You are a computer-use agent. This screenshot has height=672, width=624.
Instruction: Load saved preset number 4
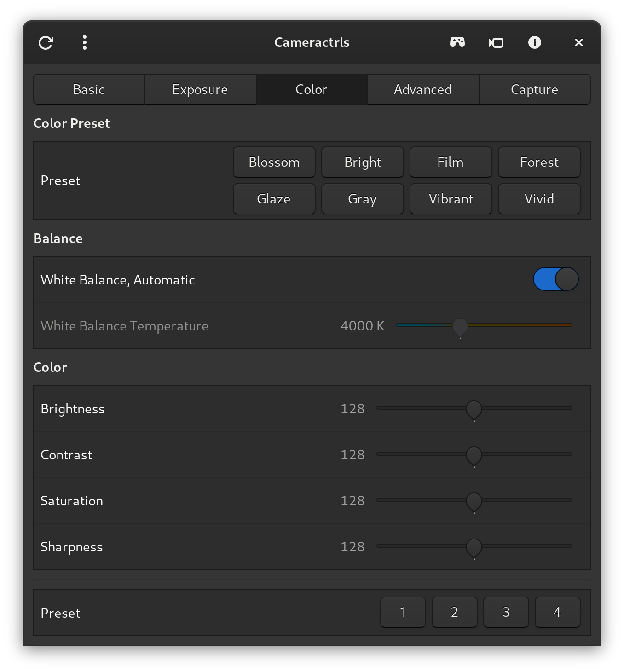pyautogui.click(x=557, y=612)
